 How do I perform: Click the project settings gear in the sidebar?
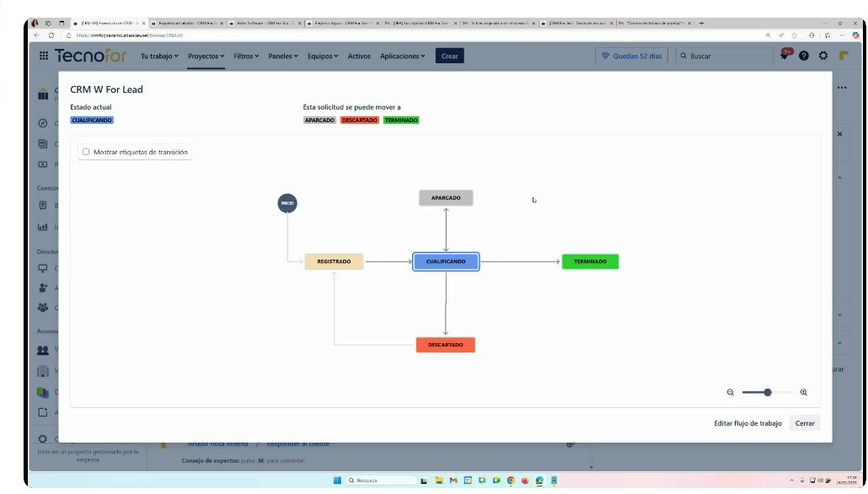(x=43, y=438)
